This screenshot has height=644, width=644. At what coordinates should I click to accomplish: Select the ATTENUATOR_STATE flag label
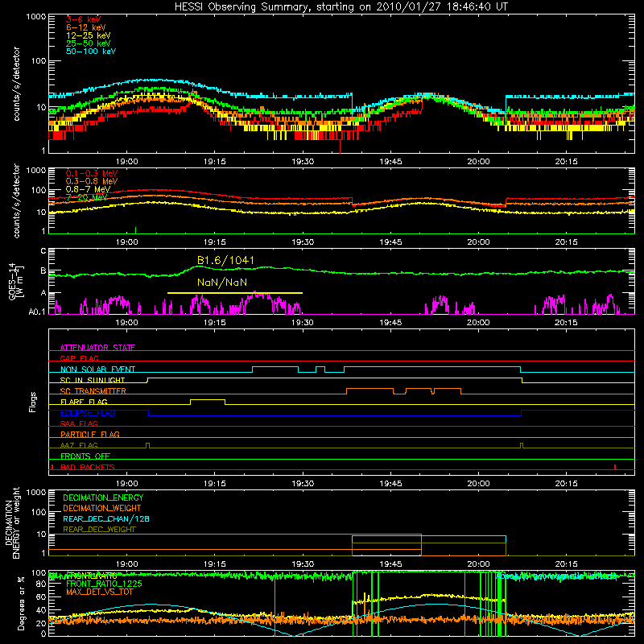coord(97,348)
